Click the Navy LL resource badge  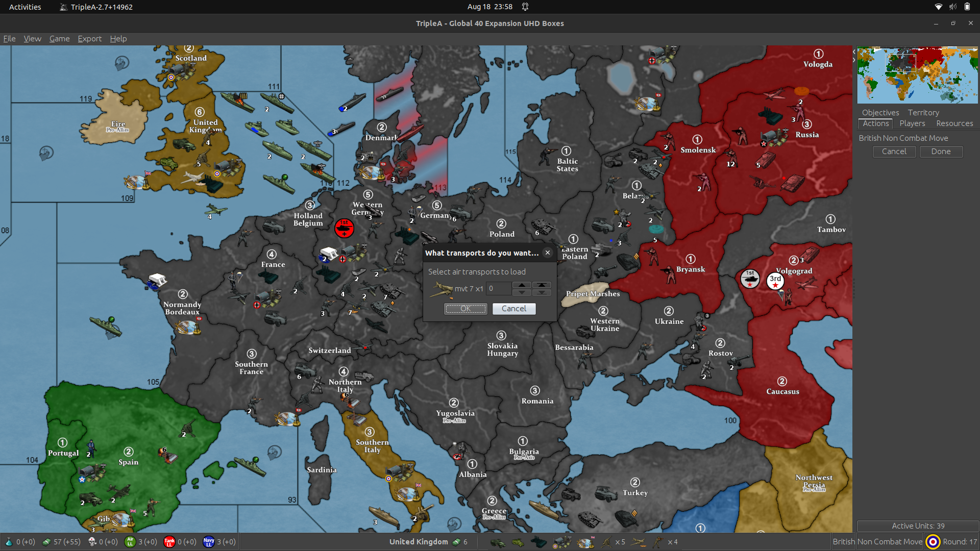[208, 542]
